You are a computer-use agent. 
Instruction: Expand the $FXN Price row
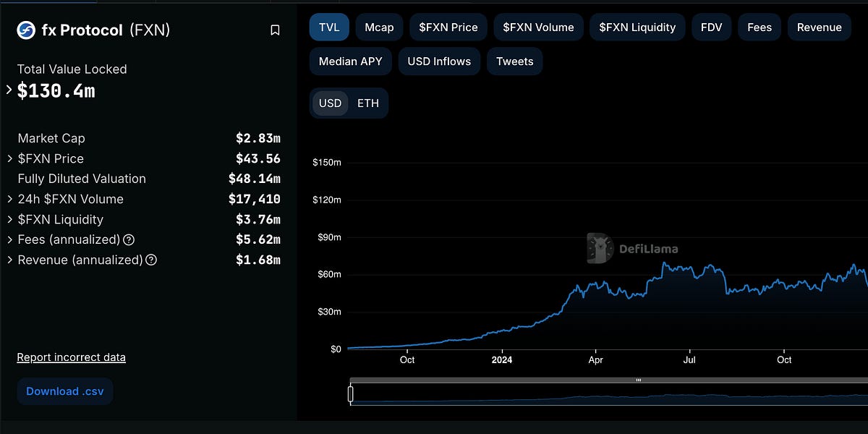tap(9, 158)
